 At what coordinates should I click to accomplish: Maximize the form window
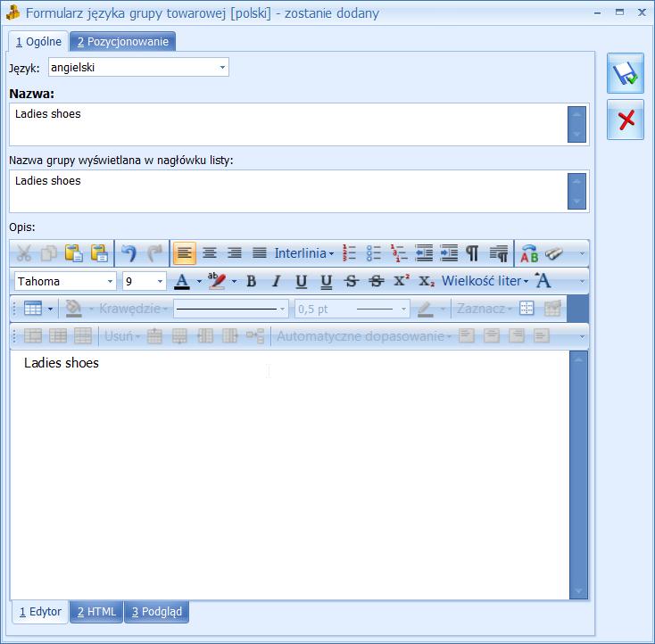(x=620, y=12)
